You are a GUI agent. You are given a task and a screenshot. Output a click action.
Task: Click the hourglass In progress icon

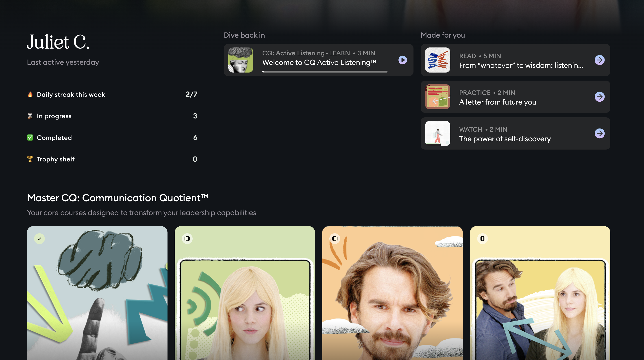click(30, 116)
